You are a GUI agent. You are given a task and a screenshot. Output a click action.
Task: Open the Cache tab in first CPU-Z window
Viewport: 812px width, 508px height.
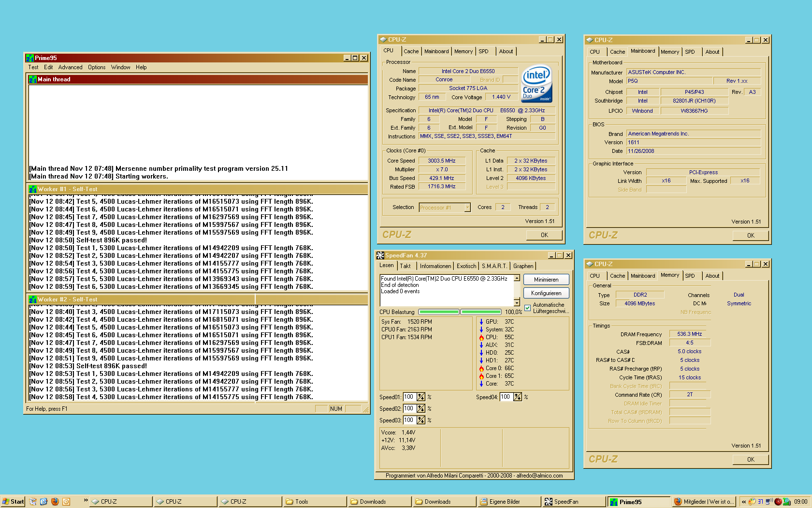(x=411, y=51)
